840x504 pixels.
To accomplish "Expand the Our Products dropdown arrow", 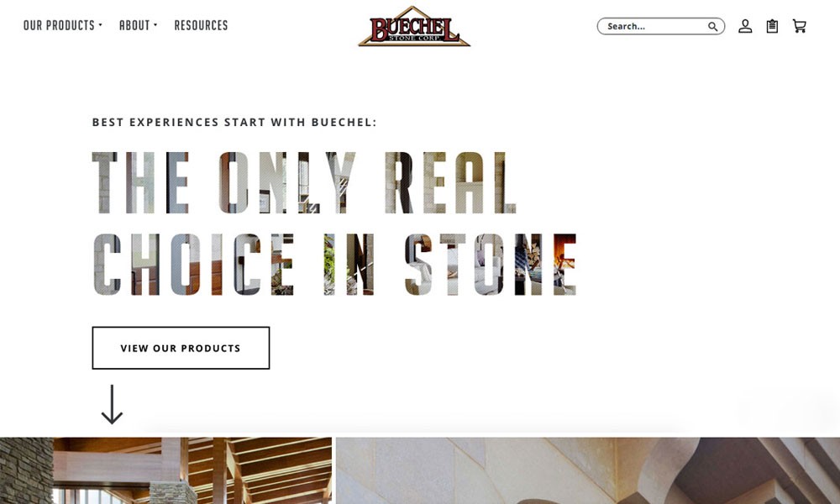I will 100,24.
